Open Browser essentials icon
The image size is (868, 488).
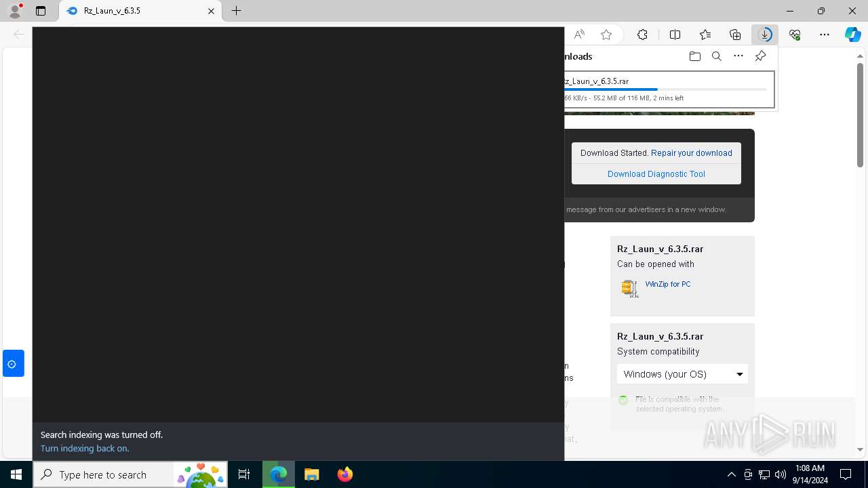[x=795, y=35]
